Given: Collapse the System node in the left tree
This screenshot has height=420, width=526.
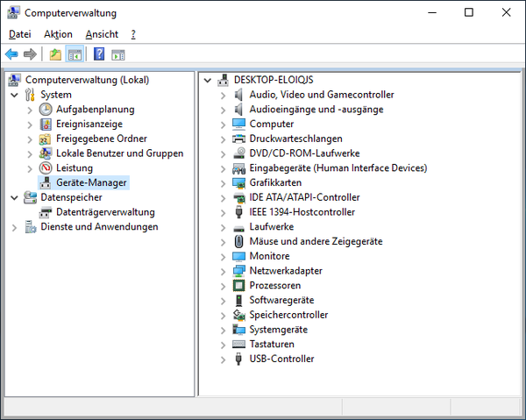Looking at the screenshot, I should [x=14, y=95].
